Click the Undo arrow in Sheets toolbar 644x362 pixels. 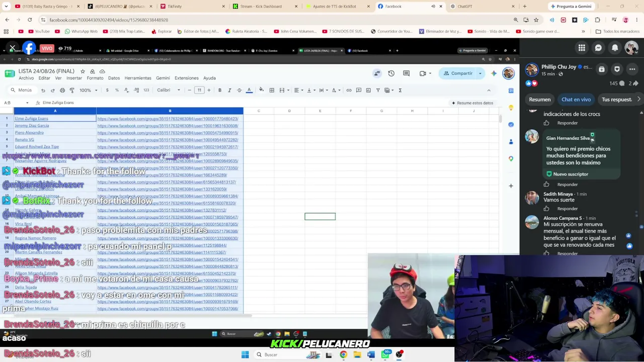(x=43, y=90)
